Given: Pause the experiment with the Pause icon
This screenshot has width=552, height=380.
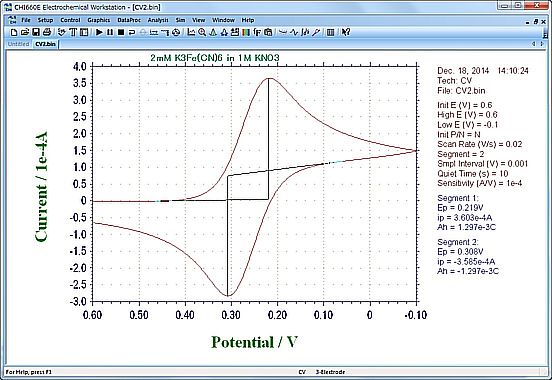Looking at the screenshot, I should click(110, 32).
